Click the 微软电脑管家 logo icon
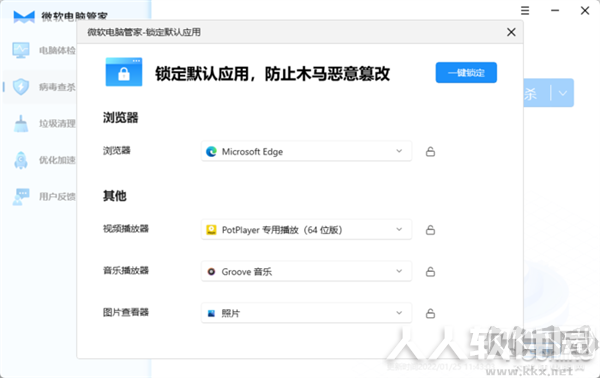This screenshot has height=378, width=600. 24,17
